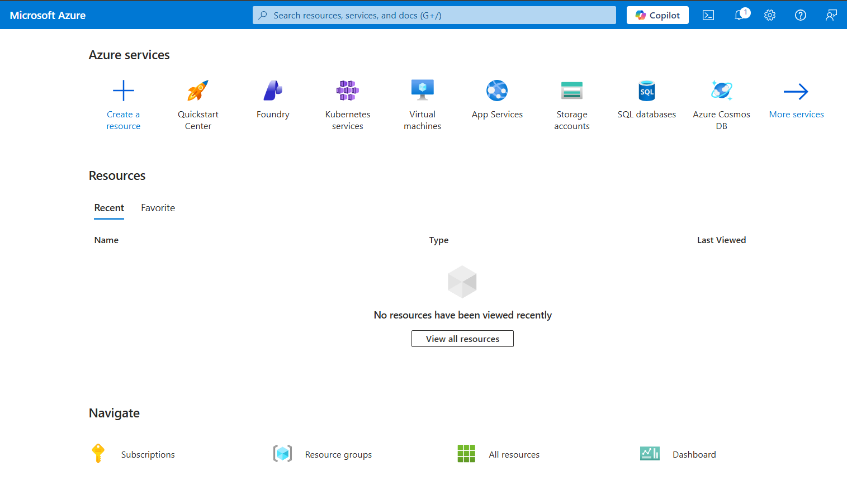
Task: Focus the search resources input field
Action: click(434, 15)
